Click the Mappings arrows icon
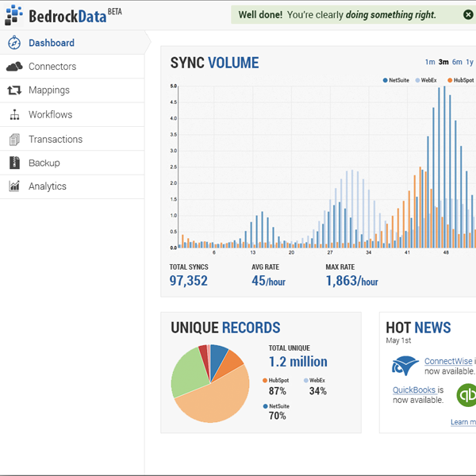 (14, 90)
